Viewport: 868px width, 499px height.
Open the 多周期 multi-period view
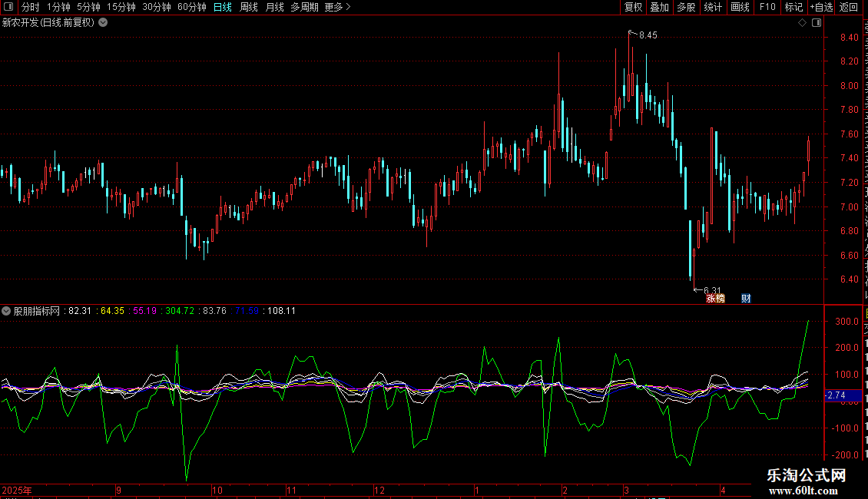click(304, 7)
